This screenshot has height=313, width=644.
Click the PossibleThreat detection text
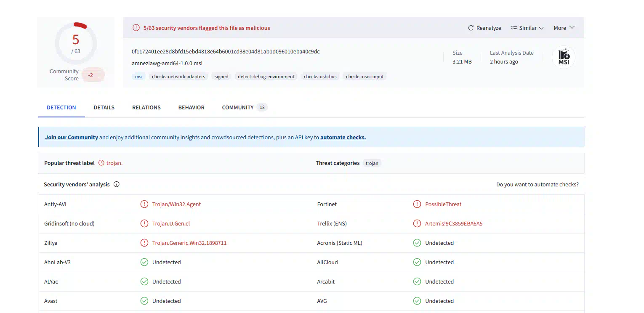click(x=443, y=204)
